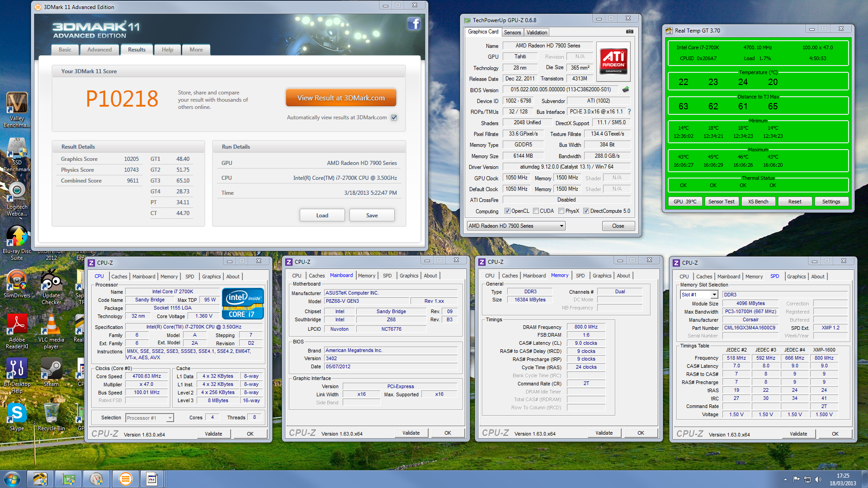Click the orange 3DMark 11 taskbar icon

click(x=125, y=479)
